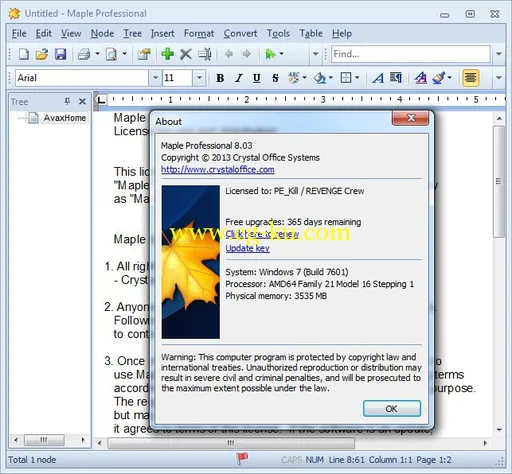Click the 'Update key' link
Image resolution: width=512 pixels, height=474 pixels.
(247, 248)
